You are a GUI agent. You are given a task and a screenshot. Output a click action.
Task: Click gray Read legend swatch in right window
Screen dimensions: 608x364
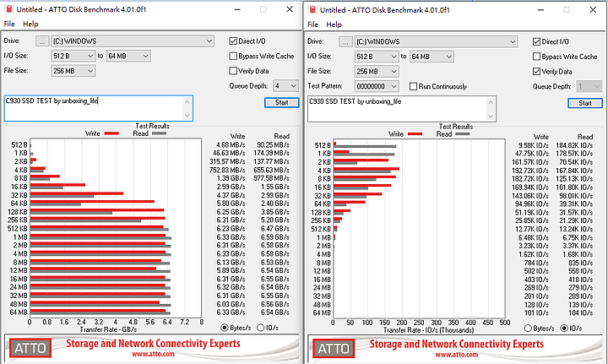click(463, 134)
